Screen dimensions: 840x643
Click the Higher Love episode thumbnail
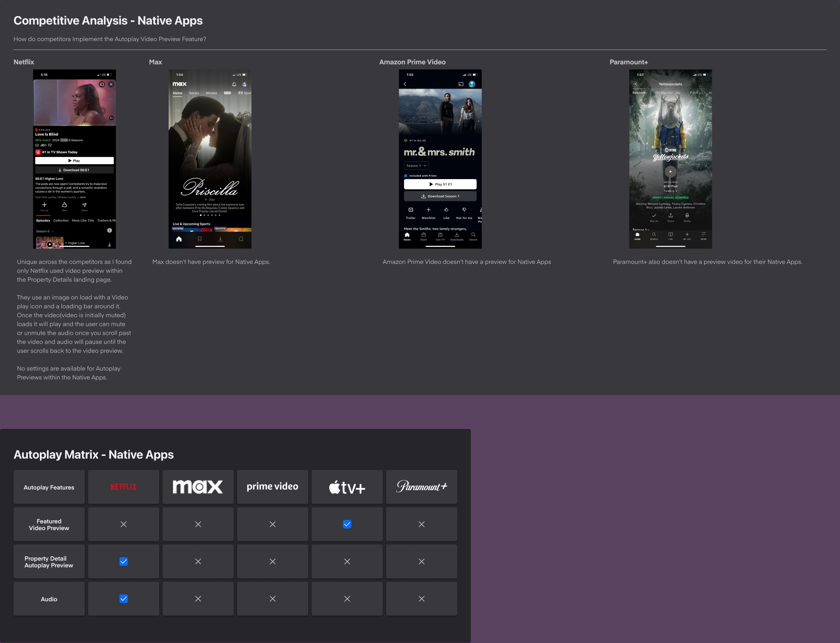click(x=50, y=243)
